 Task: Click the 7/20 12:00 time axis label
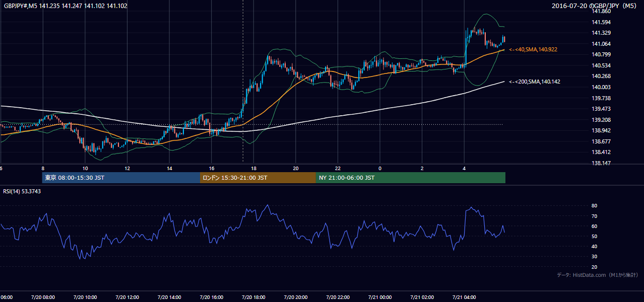(x=127, y=297)
